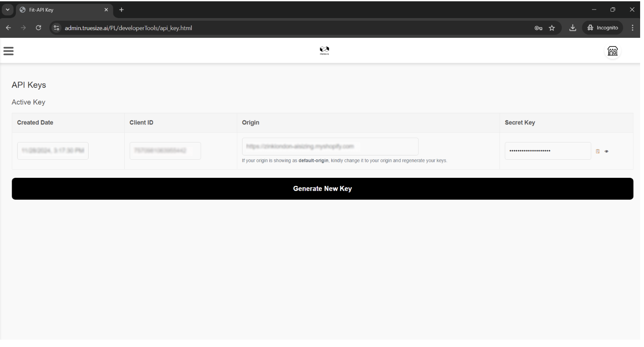The width and height of the screenshot is (644, 347).
Task: Click the address bar URL
Action: coord(128,28)
